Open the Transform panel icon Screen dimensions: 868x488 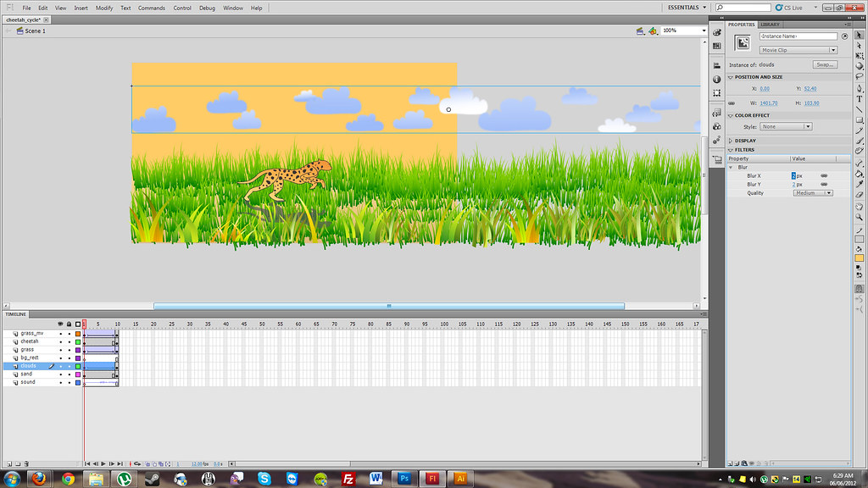tap(717, 93)
